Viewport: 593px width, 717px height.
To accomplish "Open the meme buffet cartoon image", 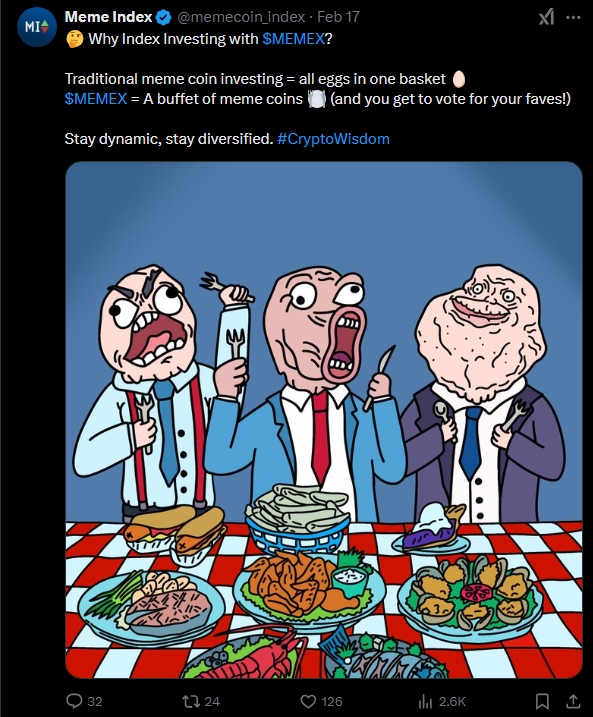I will point(324,420).
